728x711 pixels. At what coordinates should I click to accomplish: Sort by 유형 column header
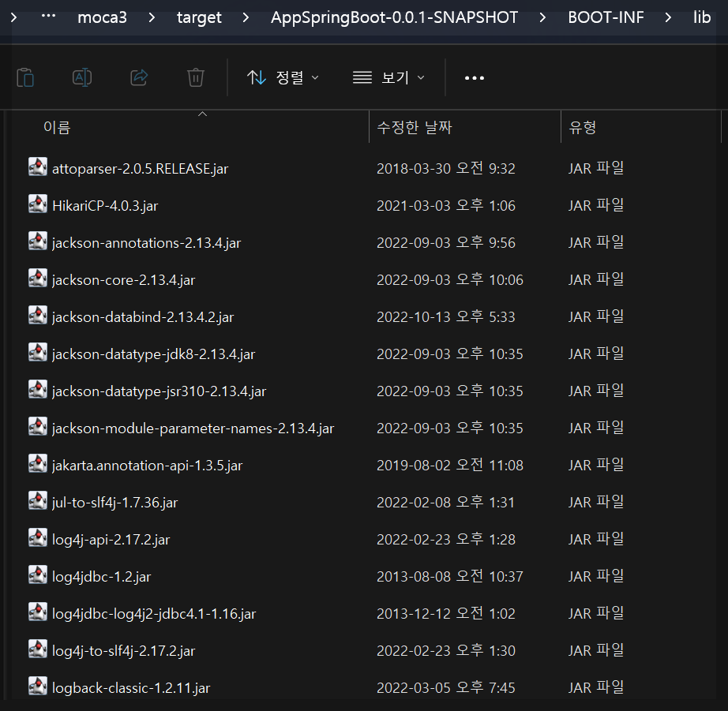tap(583, 127)
